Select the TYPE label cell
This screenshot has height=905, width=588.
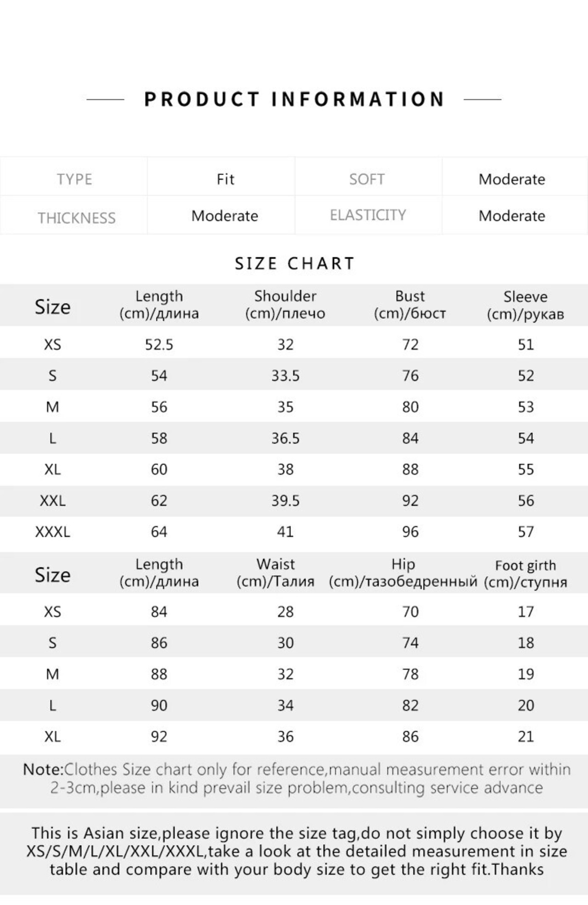tap(74, 179)
